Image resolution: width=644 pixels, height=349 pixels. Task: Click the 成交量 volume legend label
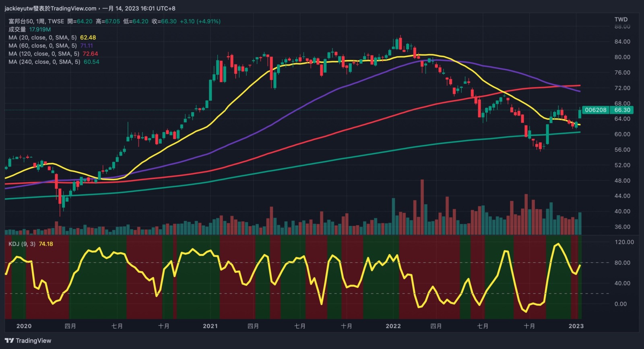17,29
